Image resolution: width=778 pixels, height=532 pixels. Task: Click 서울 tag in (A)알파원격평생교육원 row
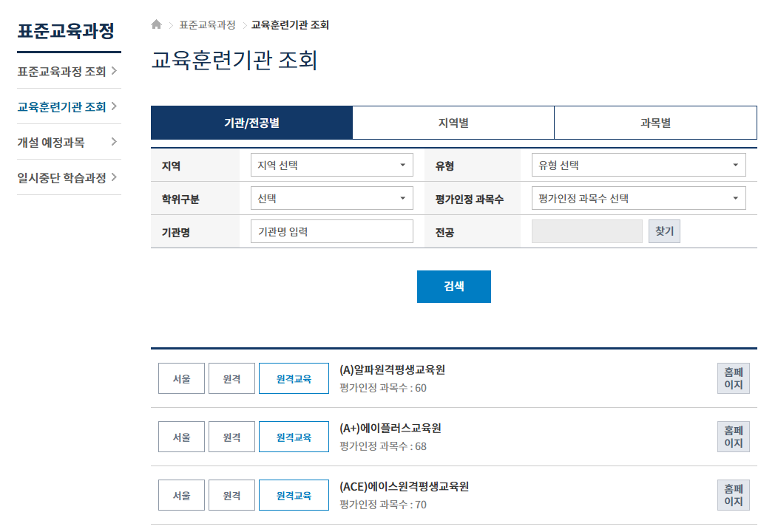182,378
